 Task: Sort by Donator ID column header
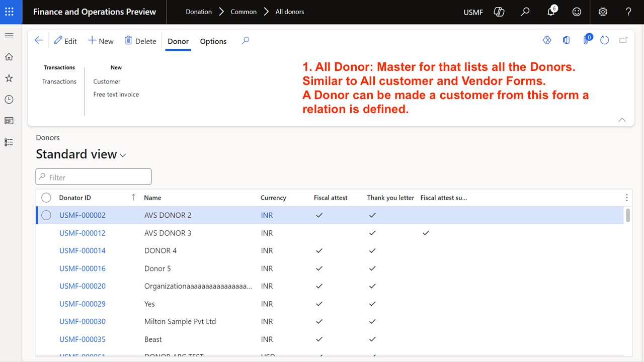[75, 198]
